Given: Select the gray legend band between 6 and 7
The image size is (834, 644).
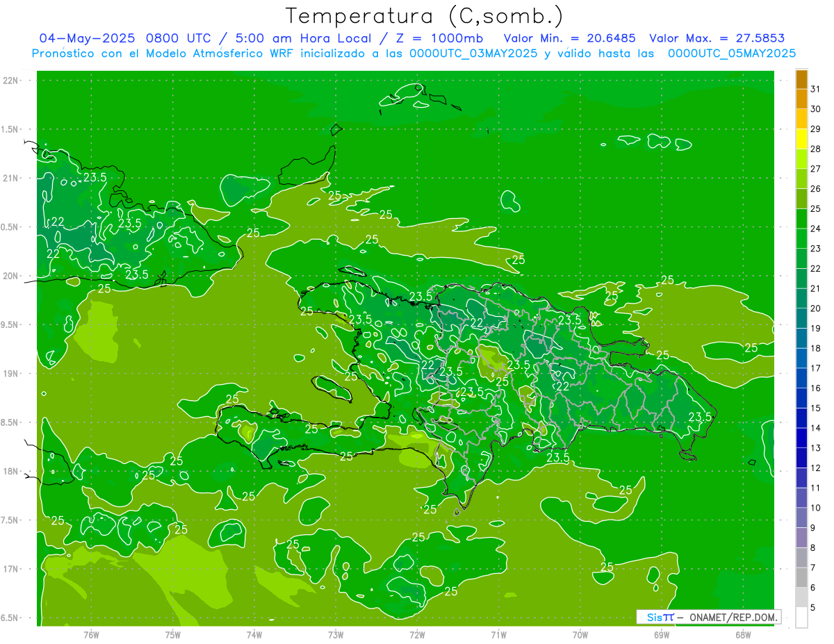Looking at the screenshot, I should tap(801, 577).
